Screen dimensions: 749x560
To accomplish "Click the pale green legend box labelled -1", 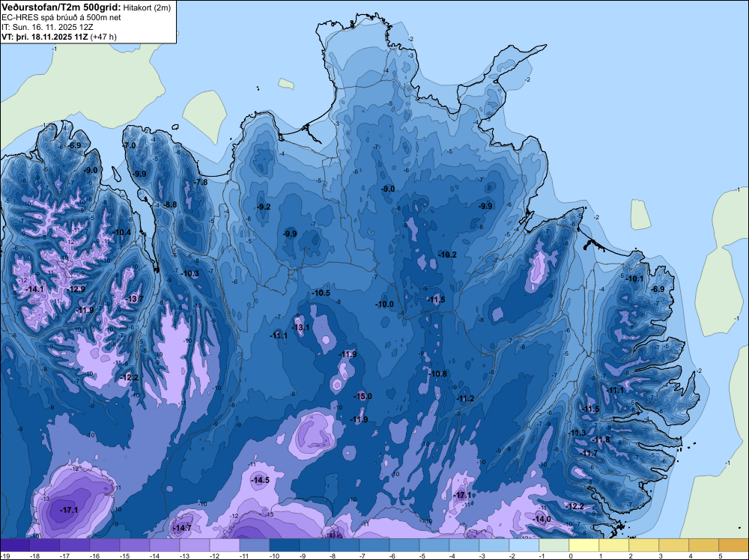I will [554, 545].
